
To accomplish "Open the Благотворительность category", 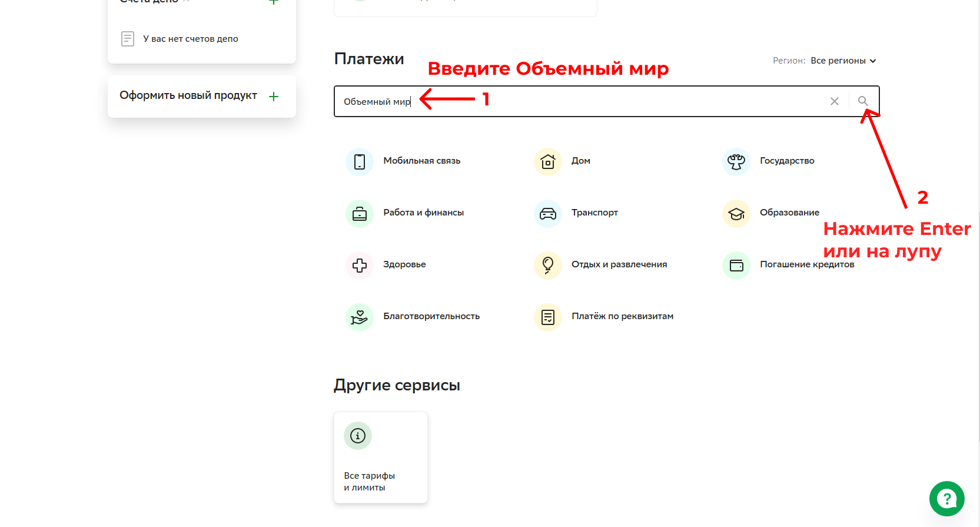I will point(431,316).
